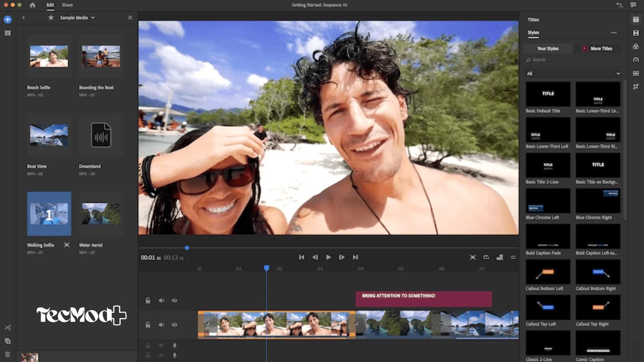This screenshot has height=362, width=644.
Task: Switch to the More Titles tab
Action: (x=598, y=48)
